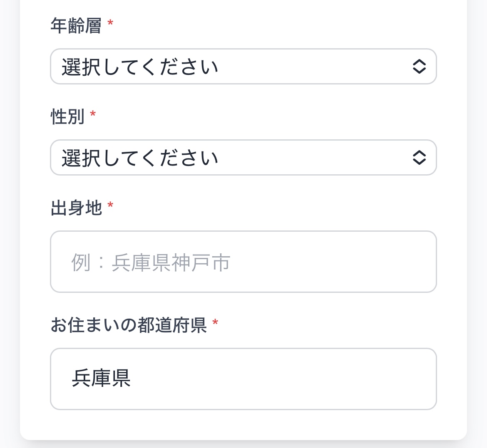This screenshot has width=487, height=448.
Task: Click the red required asterisk beside 年齢層
Action: coord(110,23)
